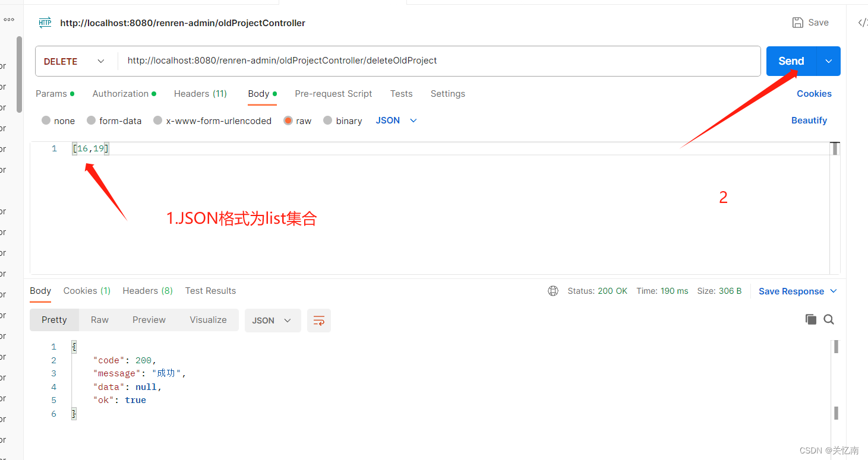
Task: Click the globe network information icon
Action: (x=553, y=291)
